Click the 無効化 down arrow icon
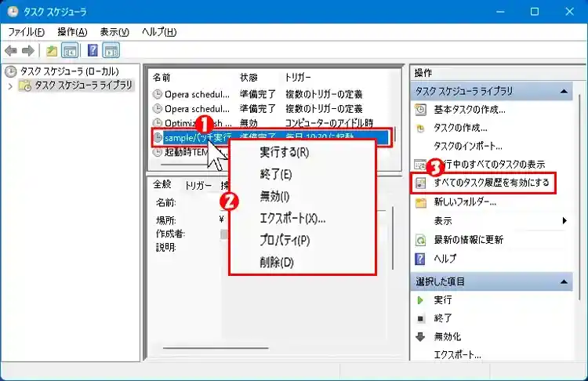 [x=420, y=336]
